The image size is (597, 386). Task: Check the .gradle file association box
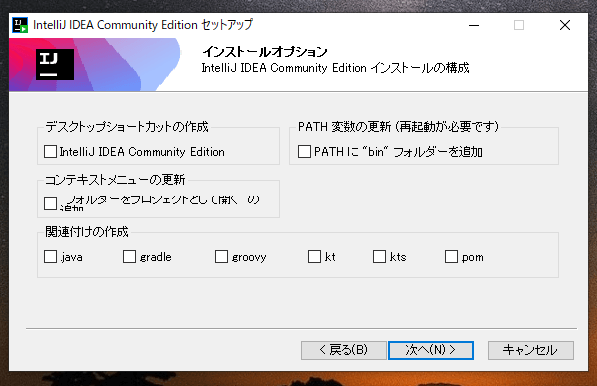click(129, 257)
